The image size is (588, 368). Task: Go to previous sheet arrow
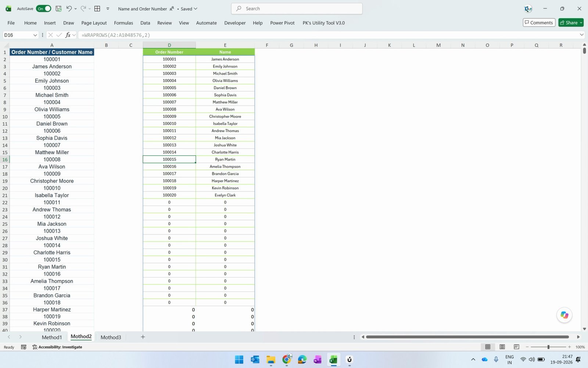click(9, 337)
